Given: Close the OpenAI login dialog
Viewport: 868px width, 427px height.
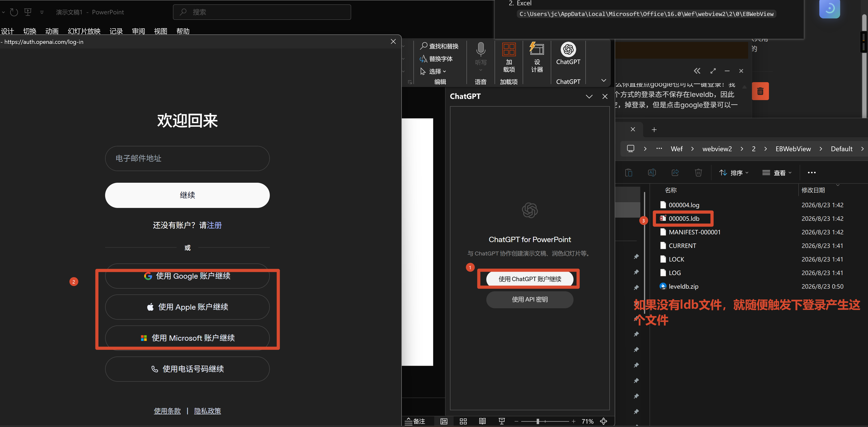Looking at the screenshot, I should [393, 41].
